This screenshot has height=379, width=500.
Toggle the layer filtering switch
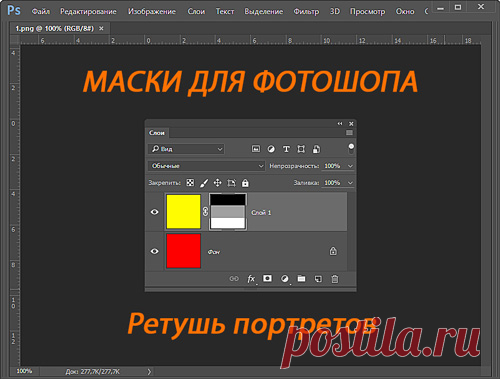point(351,149)
